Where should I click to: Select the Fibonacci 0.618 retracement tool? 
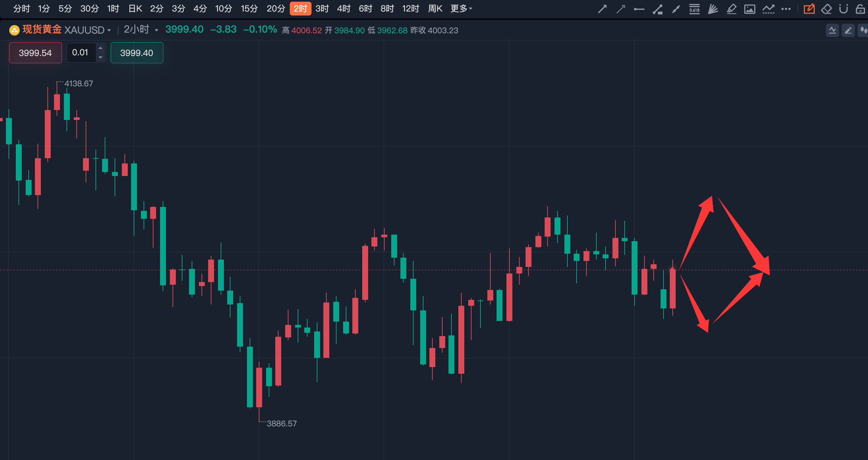(x=694, y=9)
